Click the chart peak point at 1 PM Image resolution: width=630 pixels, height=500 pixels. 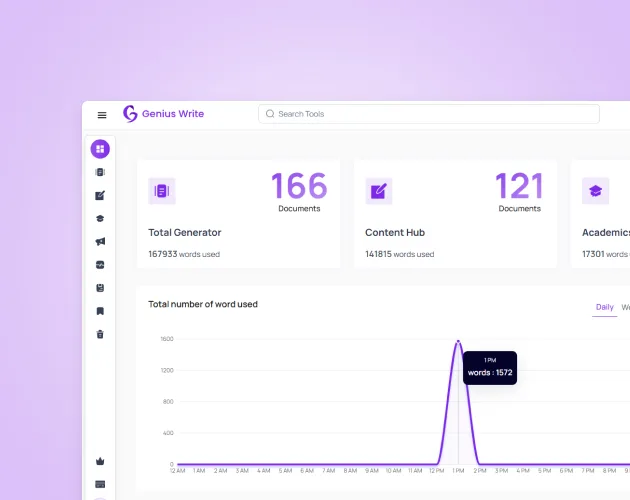(x=458, y=342)
